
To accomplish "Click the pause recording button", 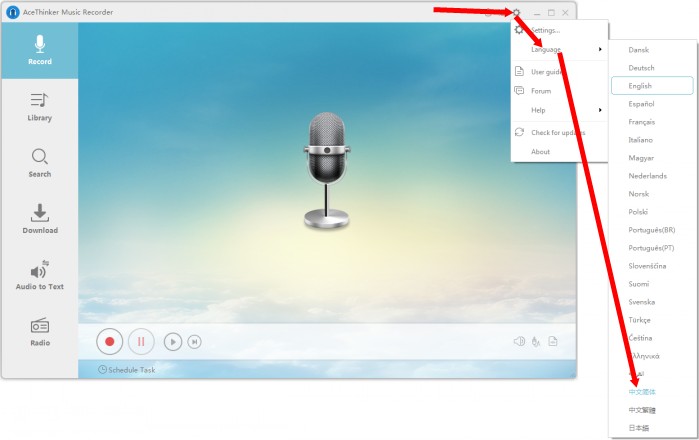I will click(141, 341).
